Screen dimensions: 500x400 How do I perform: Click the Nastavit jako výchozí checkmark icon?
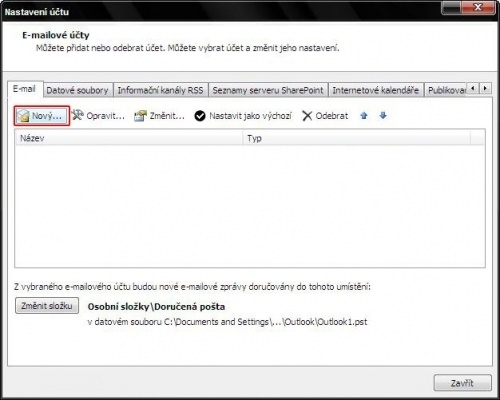coord(200,116)
